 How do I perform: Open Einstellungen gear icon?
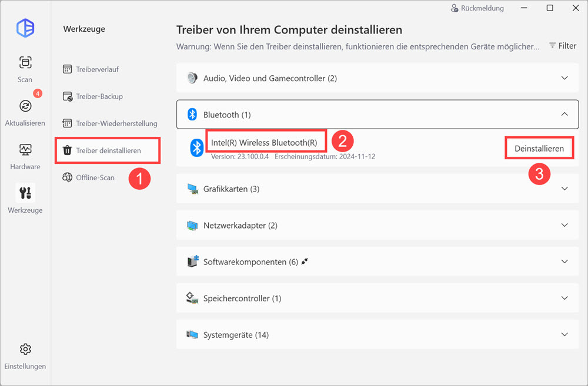[25, 349]
